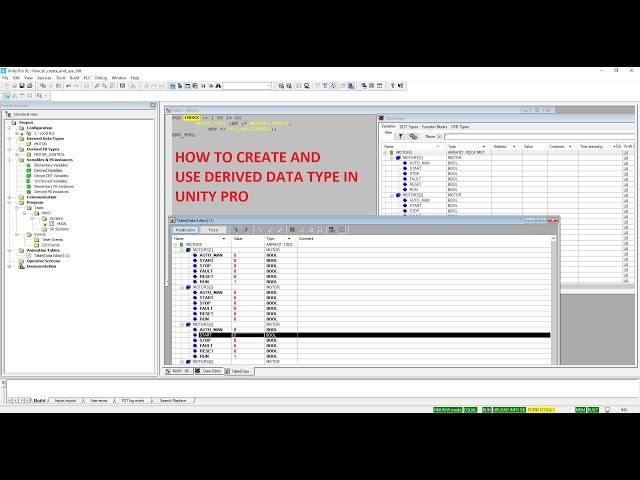The height and width of the screenshot is (480, 640).
Task: Click the last icon in the animation table toolbar
Action: [342, 230]
